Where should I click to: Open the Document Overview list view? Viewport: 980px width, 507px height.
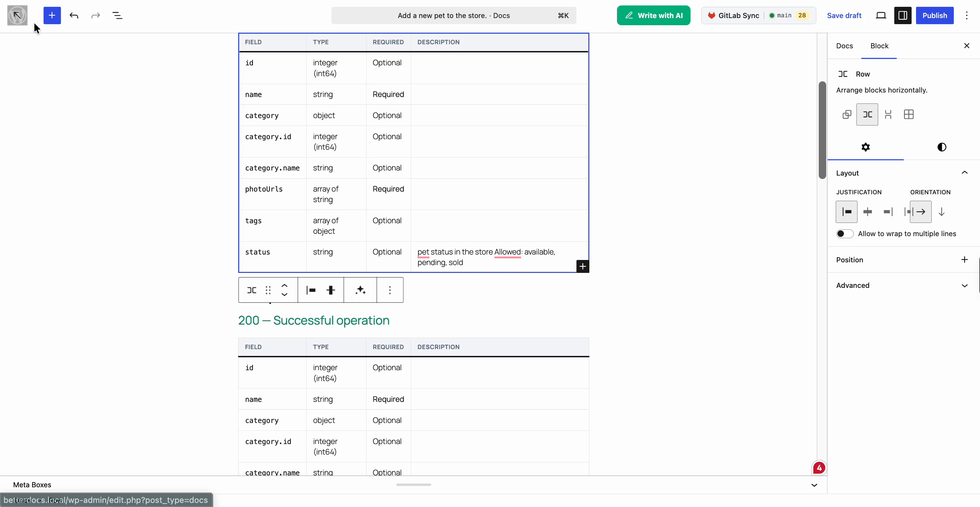point(117,15)
